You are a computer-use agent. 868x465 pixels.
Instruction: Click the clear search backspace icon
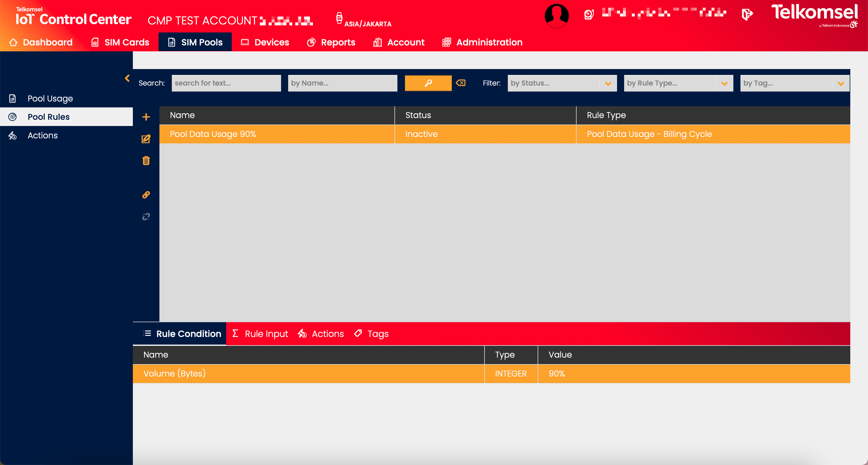461,83
